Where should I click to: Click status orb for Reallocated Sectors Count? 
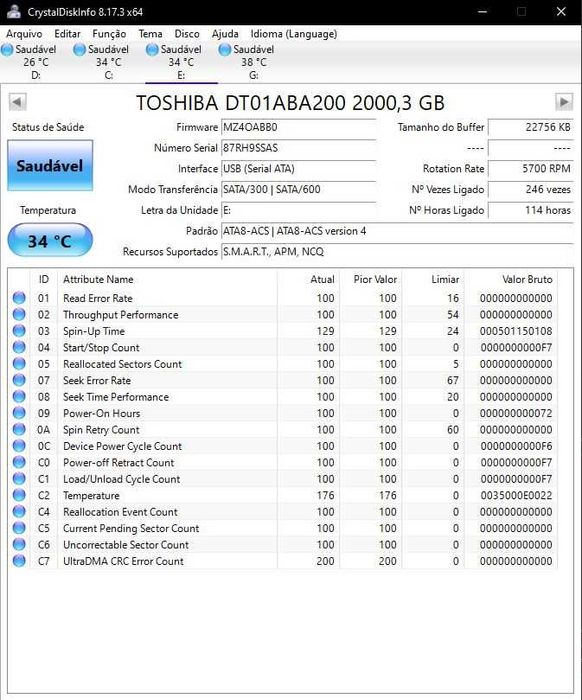(19, 363)
